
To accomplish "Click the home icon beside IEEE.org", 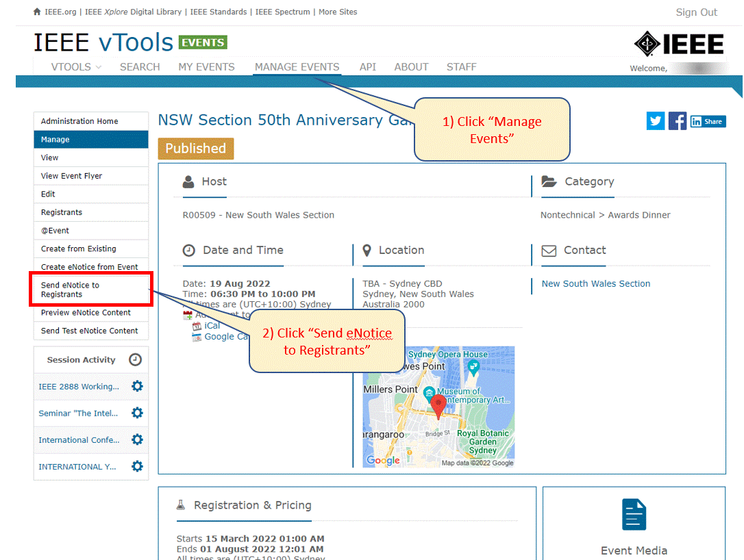I will pyautogui.click(x=37, y=12).
